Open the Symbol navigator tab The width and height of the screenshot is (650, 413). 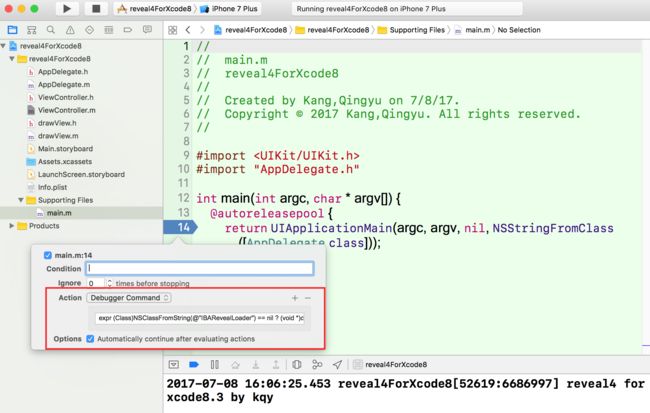[x=32, y=30]
